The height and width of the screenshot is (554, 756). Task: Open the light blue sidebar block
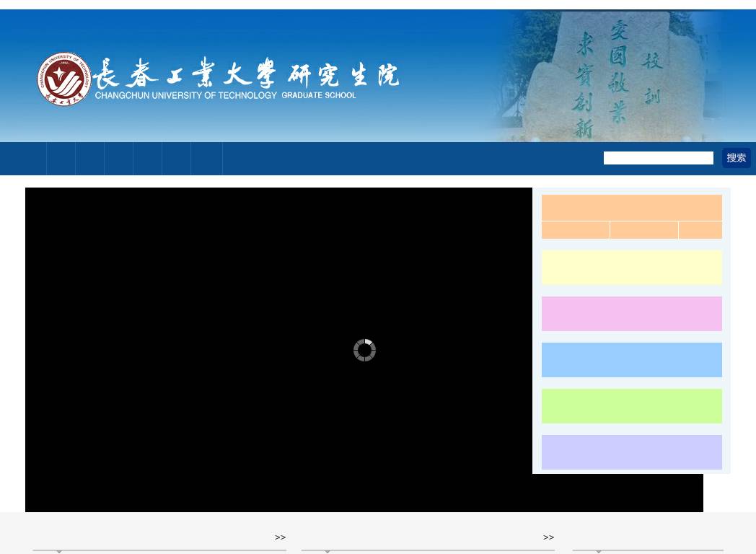tap(632, 360)
